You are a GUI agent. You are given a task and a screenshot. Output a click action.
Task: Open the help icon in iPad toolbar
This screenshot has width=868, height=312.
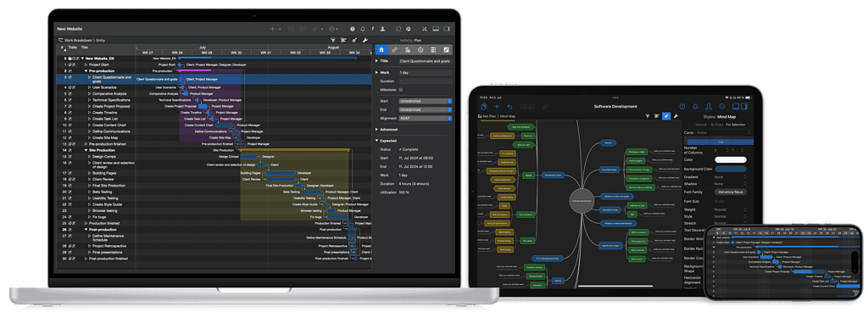coord(682,106)
